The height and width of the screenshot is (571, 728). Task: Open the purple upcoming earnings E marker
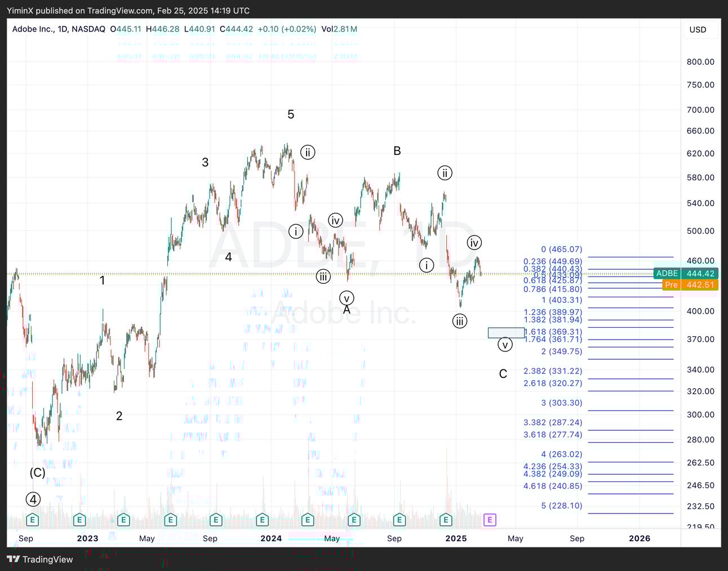coord(490,520)
